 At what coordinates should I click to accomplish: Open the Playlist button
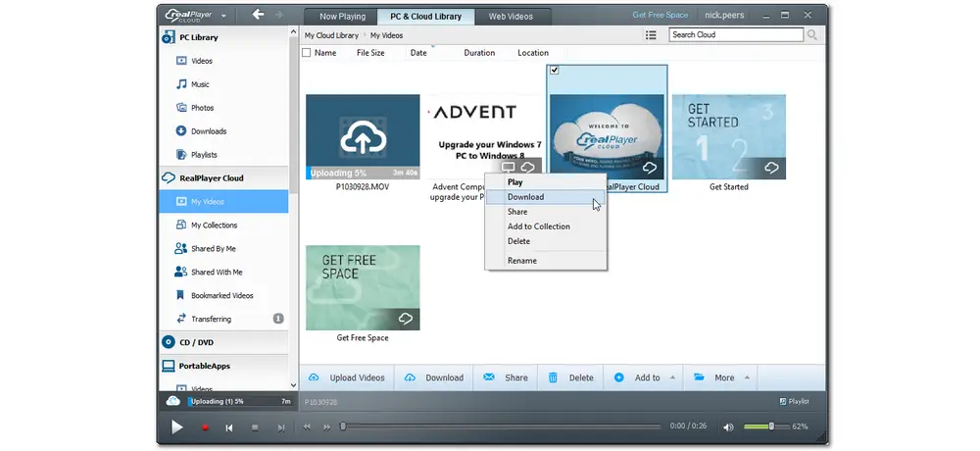pos(795,402)
